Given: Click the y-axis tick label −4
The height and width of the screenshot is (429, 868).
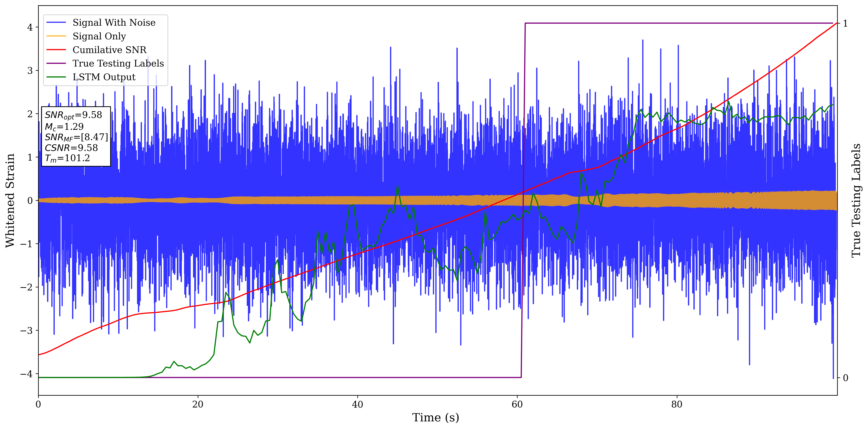Looking at the screenshot, I should 26,374.
